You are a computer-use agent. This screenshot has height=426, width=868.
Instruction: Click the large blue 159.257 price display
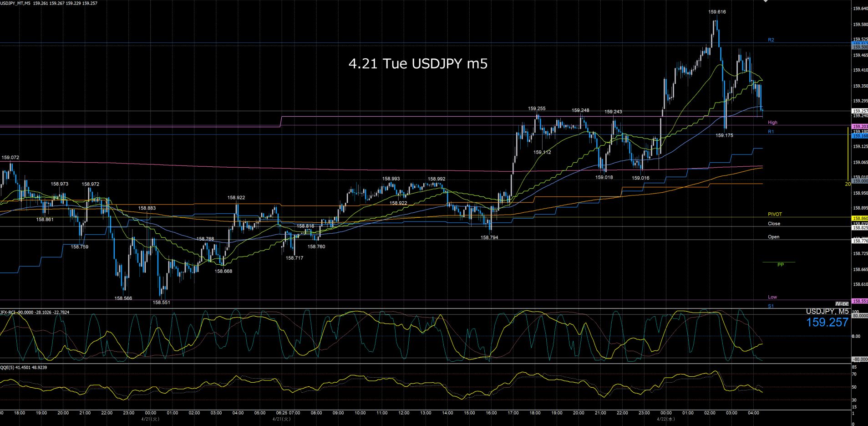tap(827, 323)
